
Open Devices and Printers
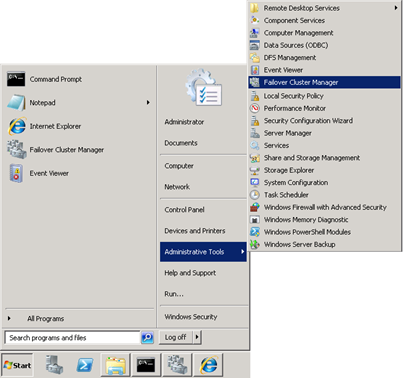tap(195, 231)
